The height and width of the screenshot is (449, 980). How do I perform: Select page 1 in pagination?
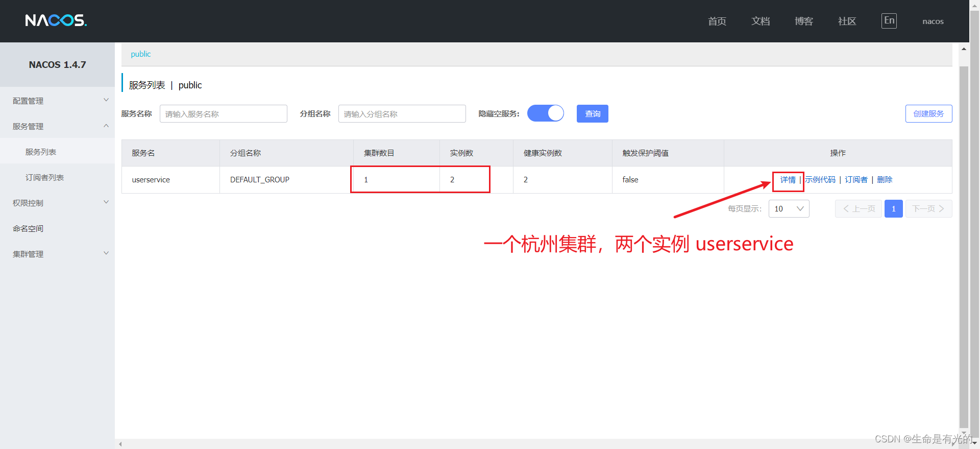[x=894, y=208]
